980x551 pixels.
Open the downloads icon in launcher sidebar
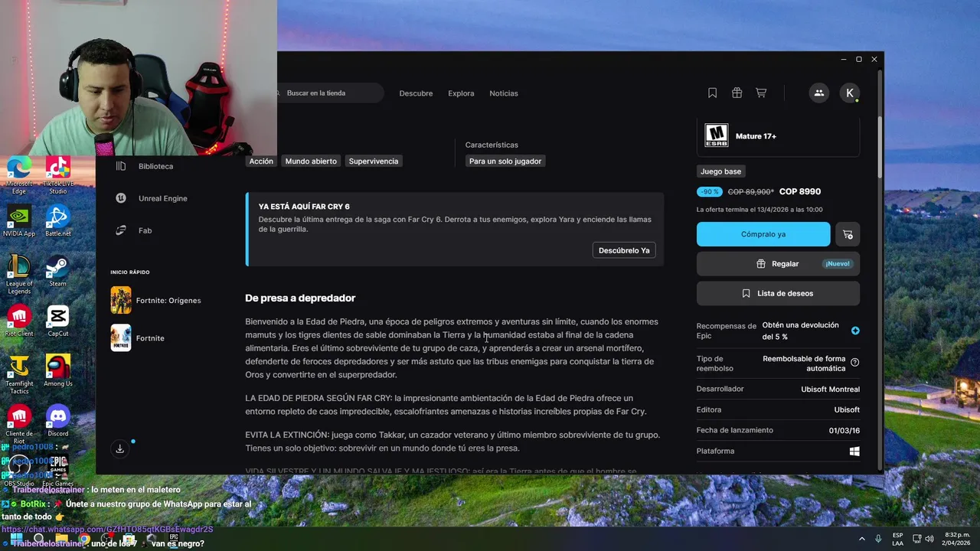[120, 449]
